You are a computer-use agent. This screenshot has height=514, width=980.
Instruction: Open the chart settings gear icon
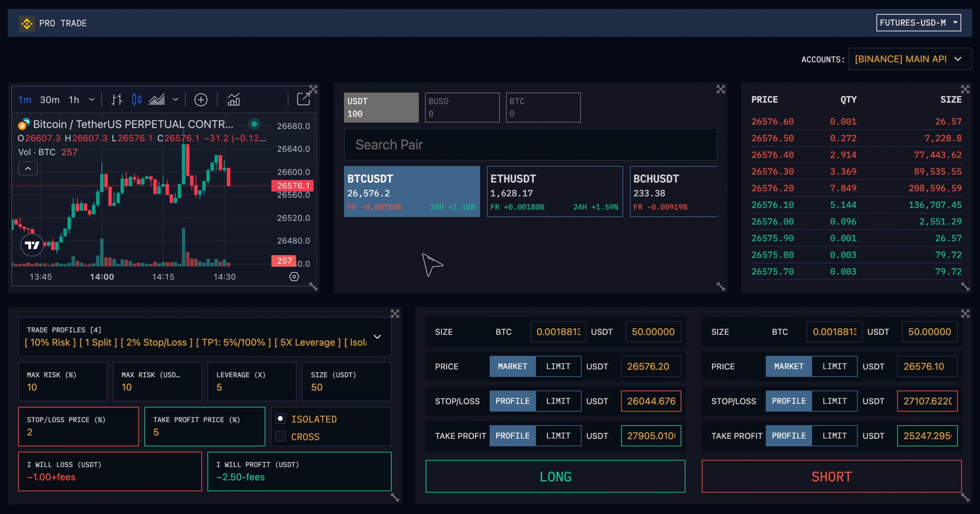click(294, 277)
